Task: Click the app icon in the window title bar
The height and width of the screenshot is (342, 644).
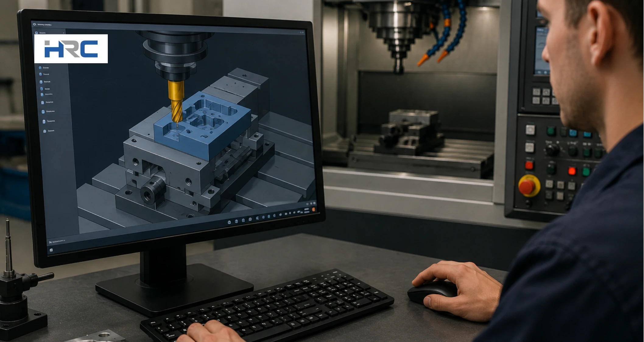Action: 34,24
